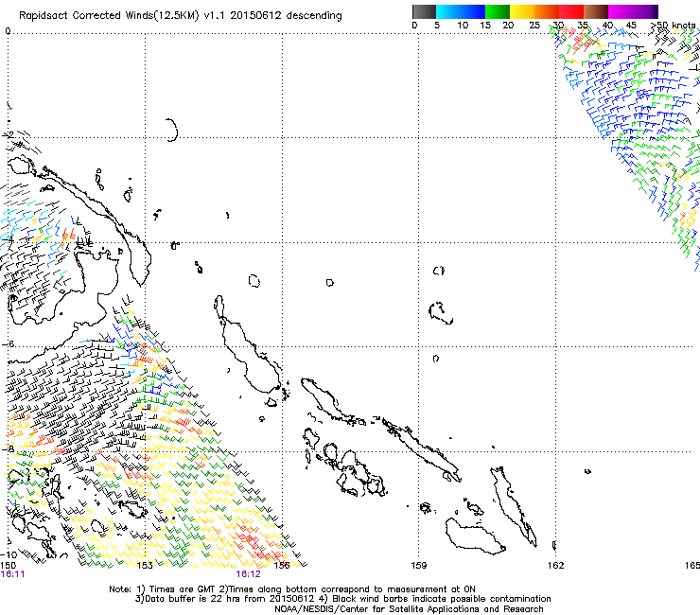This screenshot has height=615, width=700.
Task: Click the green 15-20 knots legend swatch
Action: click(498, 11)
